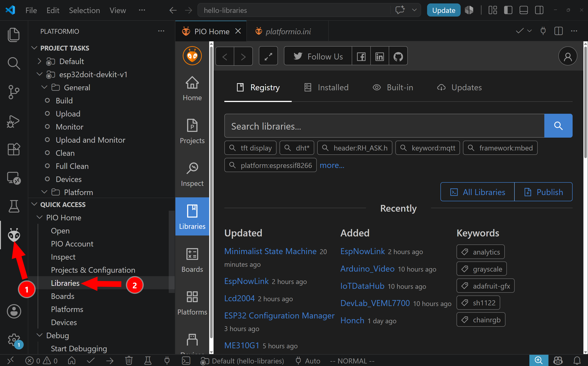Go to Projects in PIO sidebar
The image size is (588, 366).
[x=192, y=131]
